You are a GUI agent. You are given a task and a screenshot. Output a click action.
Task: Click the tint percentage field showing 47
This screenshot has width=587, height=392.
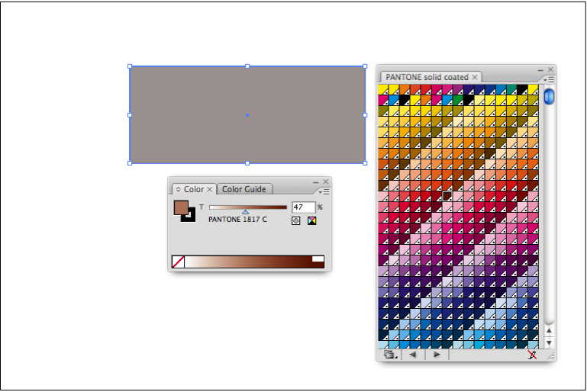303,207
